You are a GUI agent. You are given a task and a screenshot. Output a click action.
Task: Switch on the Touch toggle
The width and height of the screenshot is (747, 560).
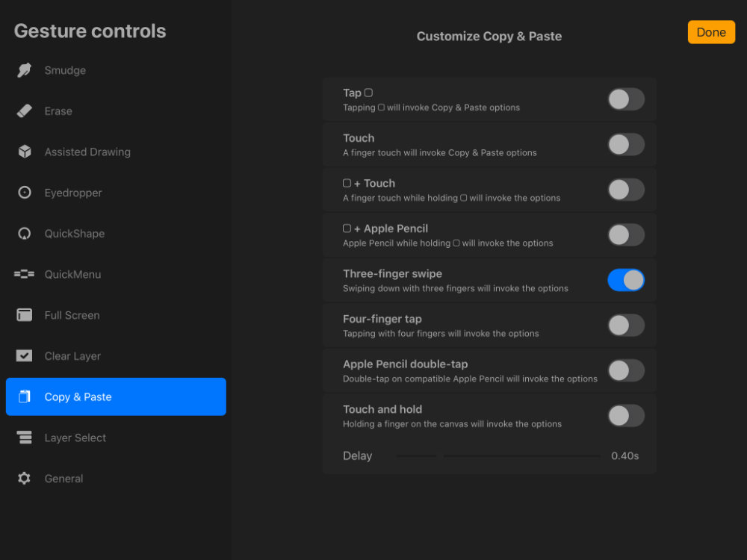(626, 144)
